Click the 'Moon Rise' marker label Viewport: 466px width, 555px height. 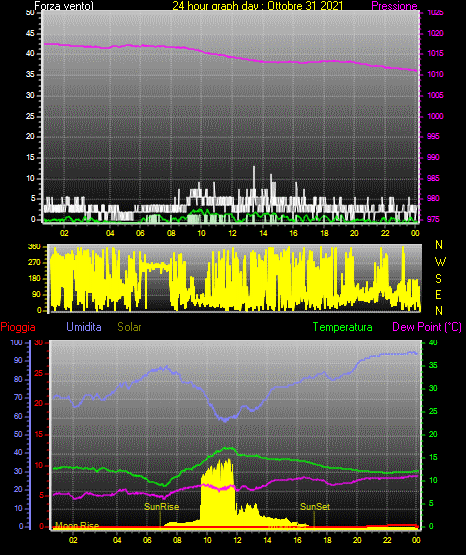tap(77, 525)
